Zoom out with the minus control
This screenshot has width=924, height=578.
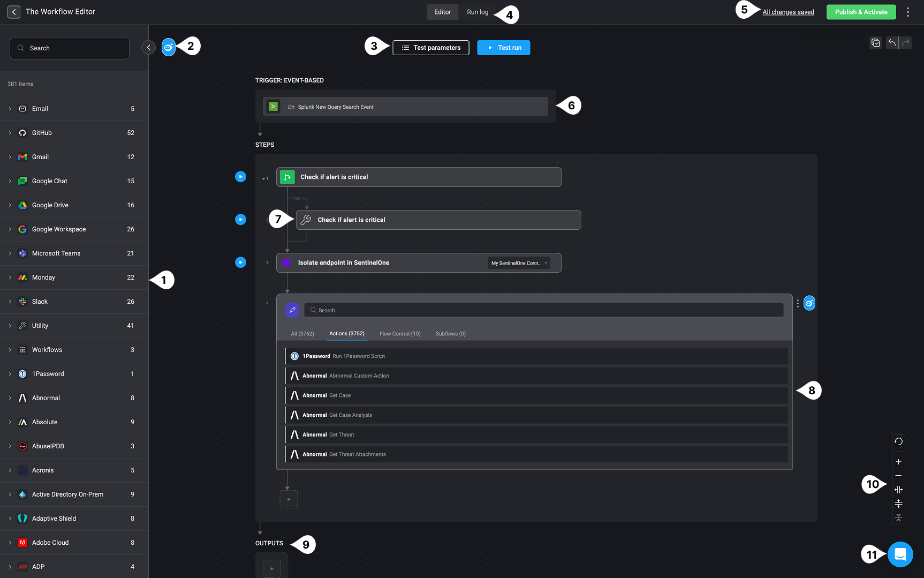(x=898, y=476)
